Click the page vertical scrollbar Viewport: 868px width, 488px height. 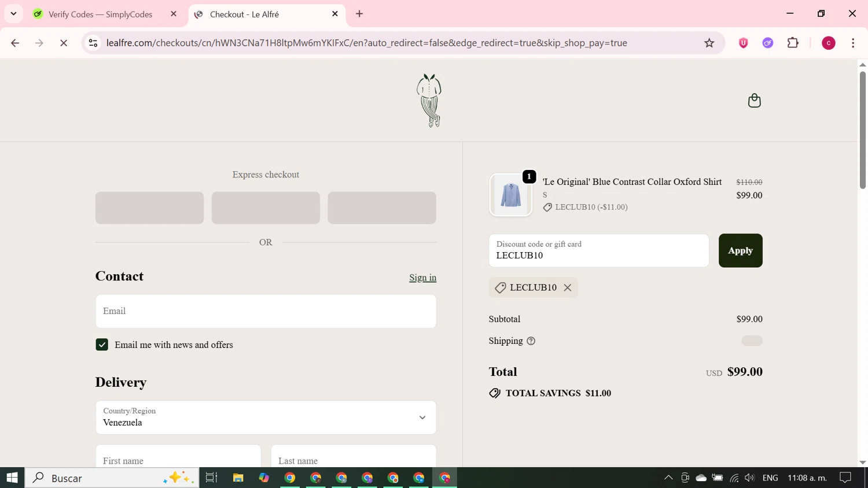tap(862, 129)
